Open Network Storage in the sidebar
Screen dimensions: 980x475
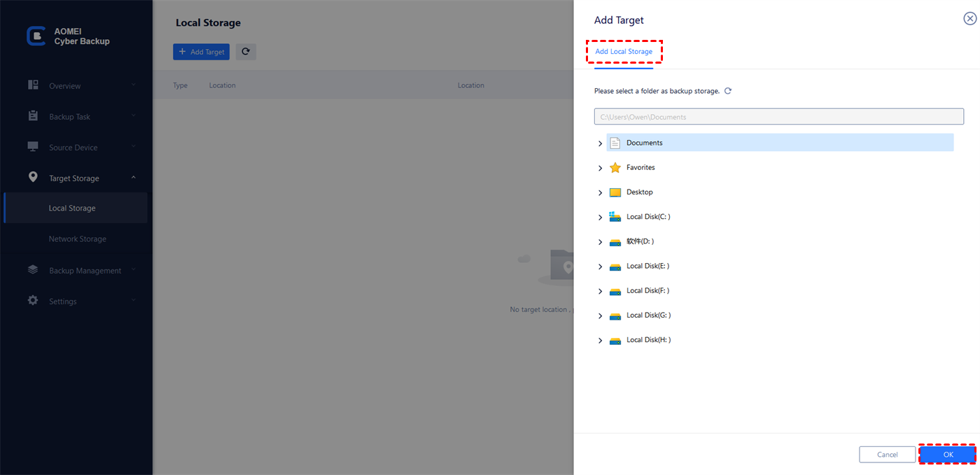(78, 239)
